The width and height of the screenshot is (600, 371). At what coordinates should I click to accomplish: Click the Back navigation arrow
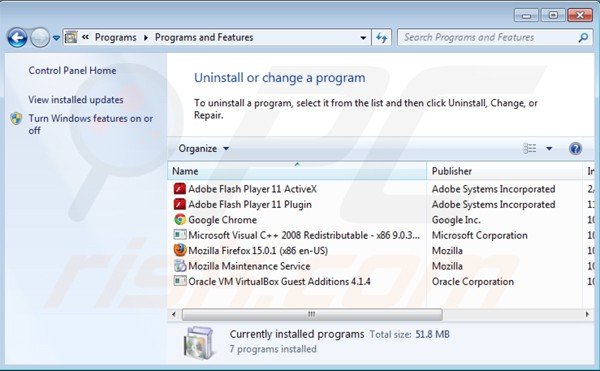[17, 37]
